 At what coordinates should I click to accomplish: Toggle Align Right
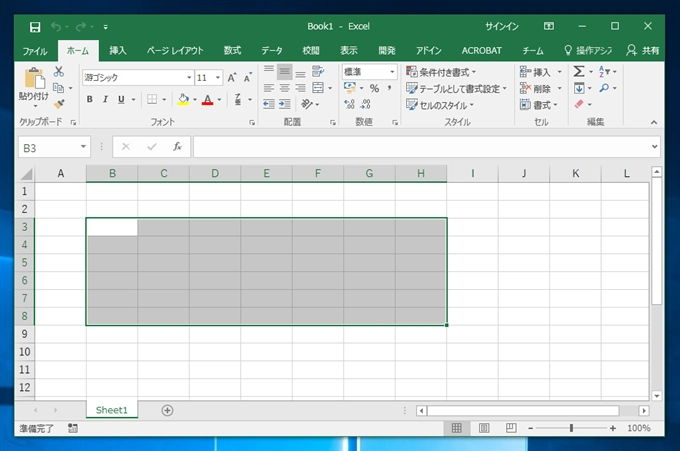point(301,88)
